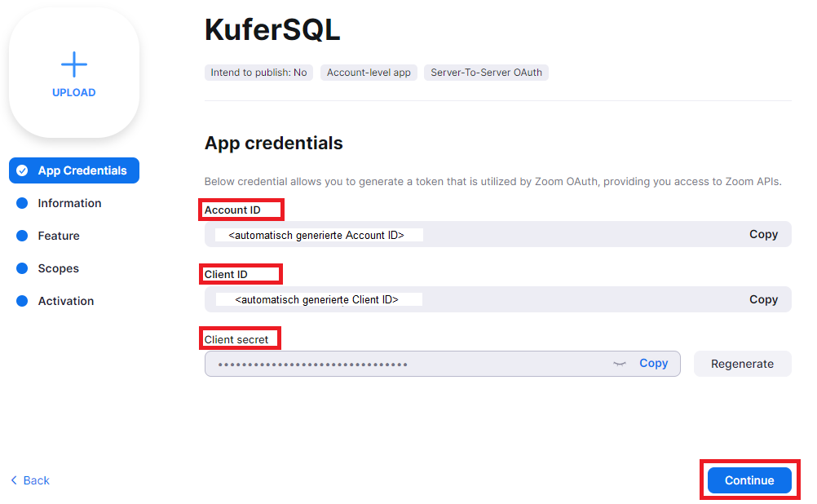Click the KuferSQL app title
The width and height of the screenshot is (817, 504).
(x=272, y=29)
